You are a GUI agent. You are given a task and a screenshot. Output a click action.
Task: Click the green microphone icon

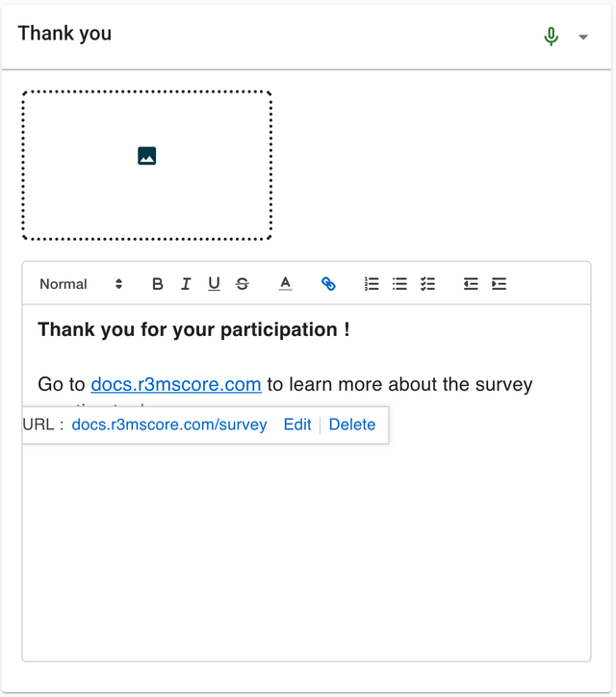pos(551,37)
